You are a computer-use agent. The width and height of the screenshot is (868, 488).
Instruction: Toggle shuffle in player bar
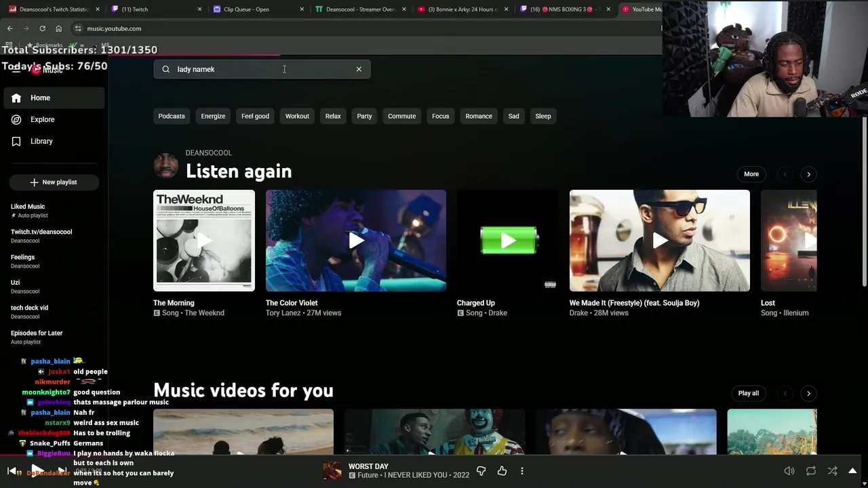click(832, 471)
